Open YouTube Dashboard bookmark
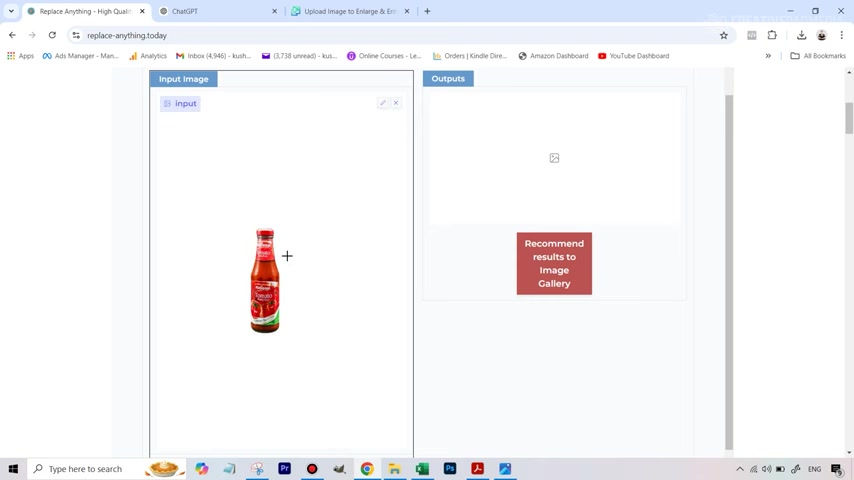 point(633,56)
